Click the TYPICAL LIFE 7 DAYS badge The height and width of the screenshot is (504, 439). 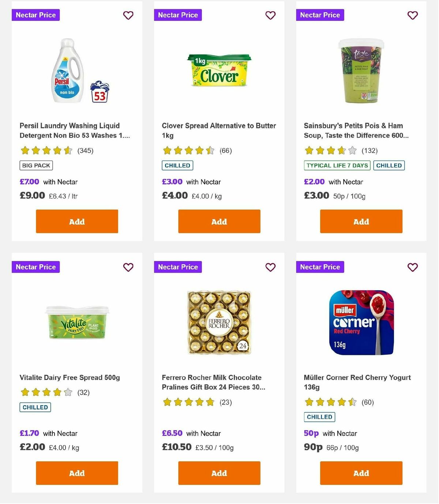[x=337, y=165]
